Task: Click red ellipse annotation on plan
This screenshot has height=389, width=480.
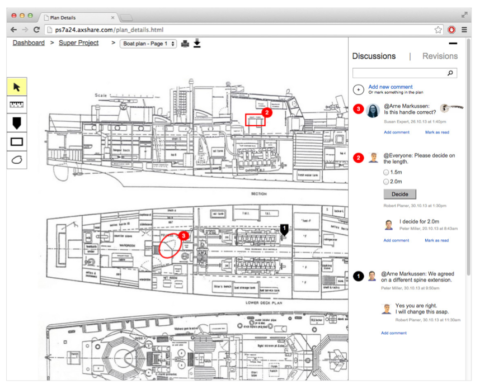Action: pos(170,246)
